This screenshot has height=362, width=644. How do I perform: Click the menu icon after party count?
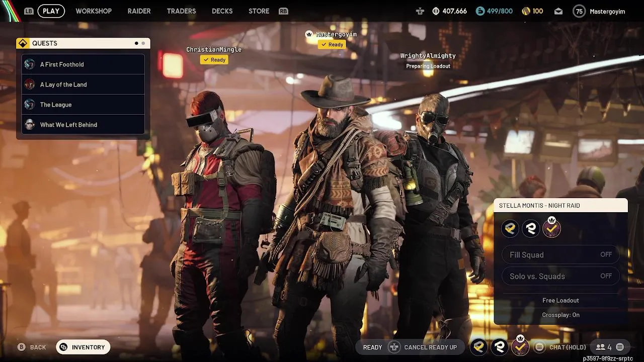pyautogui.click(x=620, y=347)
